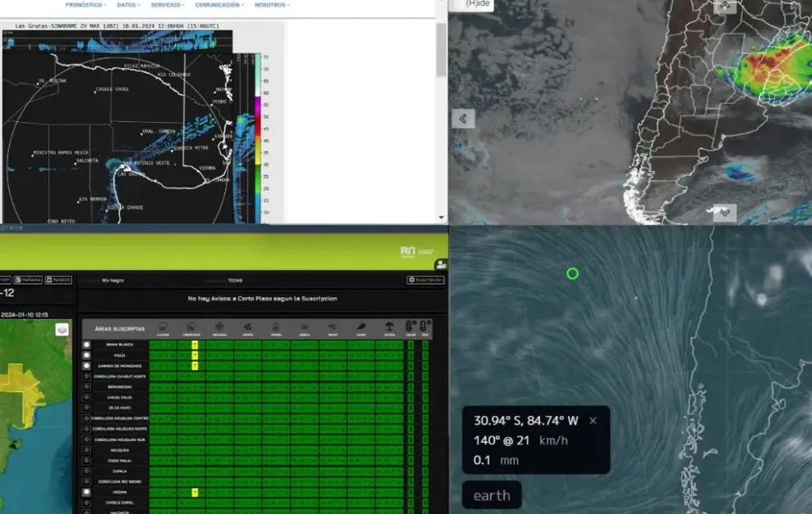Pan satellite view down with double chevron
The height and width of the screenshot is (514, 812).
coord(724,213)
